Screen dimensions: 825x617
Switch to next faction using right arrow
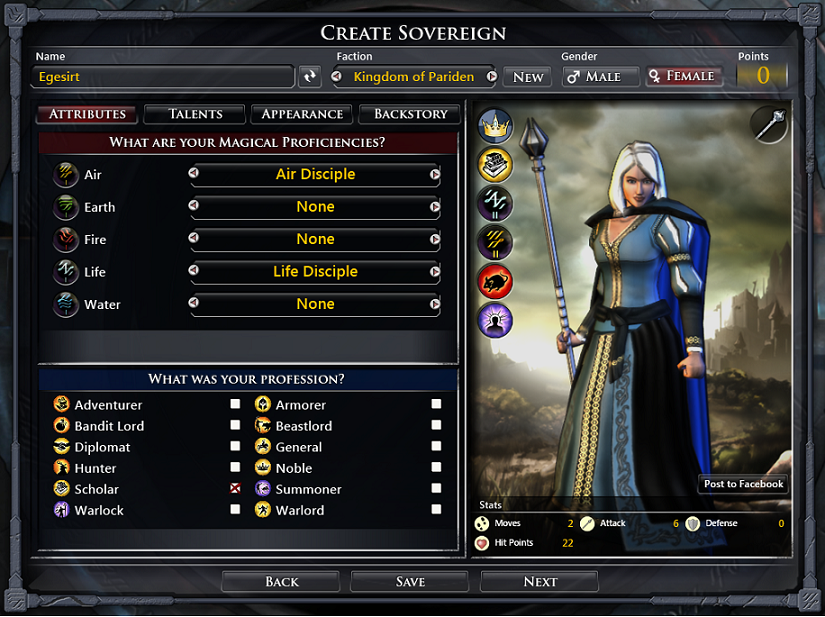[x=492, y=77]
